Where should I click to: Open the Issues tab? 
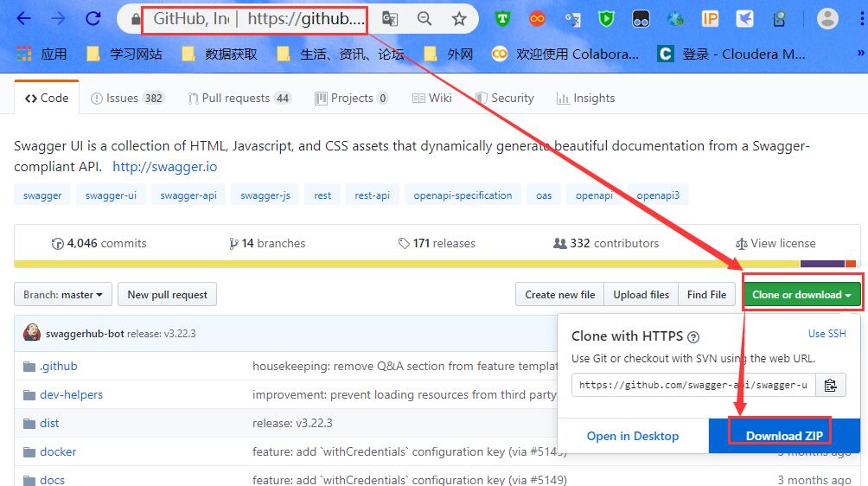pos(127,98)
